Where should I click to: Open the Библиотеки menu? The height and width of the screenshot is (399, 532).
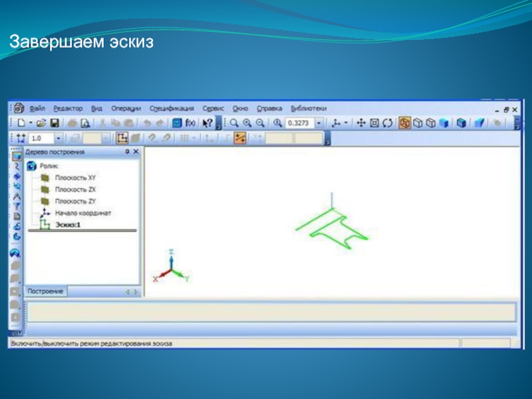coord(309,108)
